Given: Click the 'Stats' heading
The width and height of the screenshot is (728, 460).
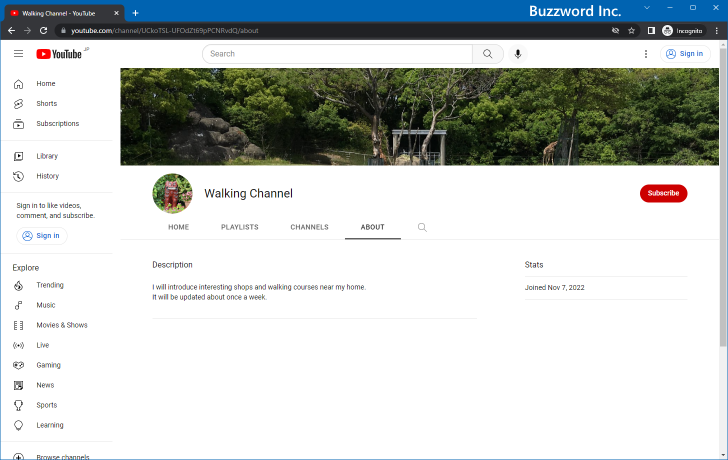Looking at the screenshot, I should tap(534, 265).
